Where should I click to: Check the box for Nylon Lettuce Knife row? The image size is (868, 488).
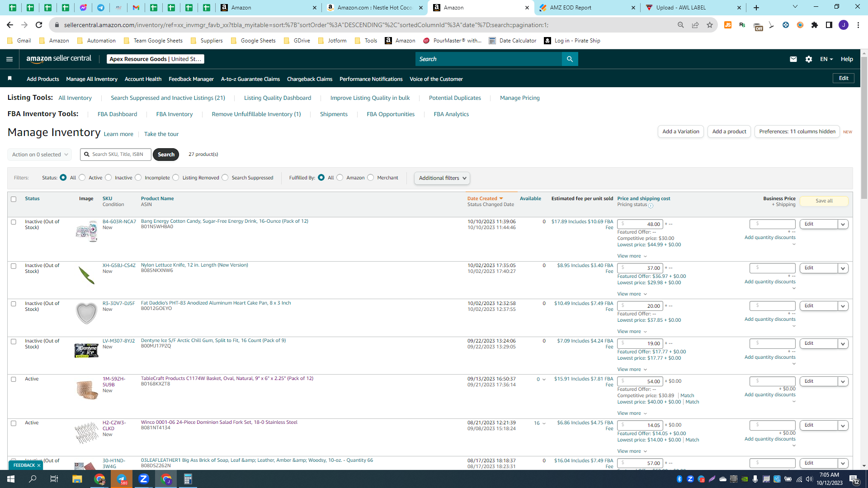(14, 266)
